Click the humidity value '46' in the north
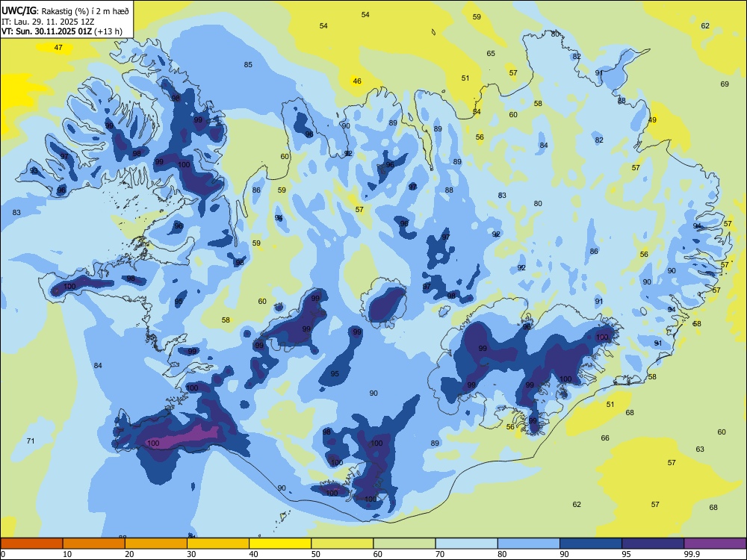This screenshot has height=560, width=747. click(357, 81)
